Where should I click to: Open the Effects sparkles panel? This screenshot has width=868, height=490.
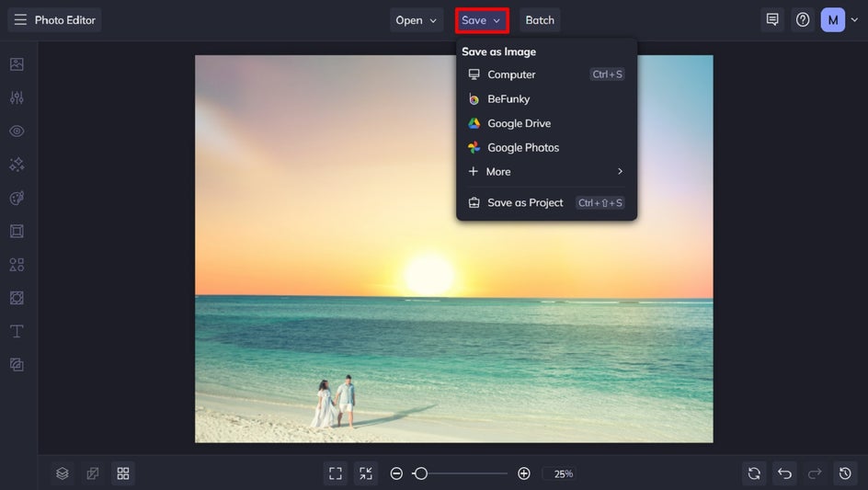[17, 165]
